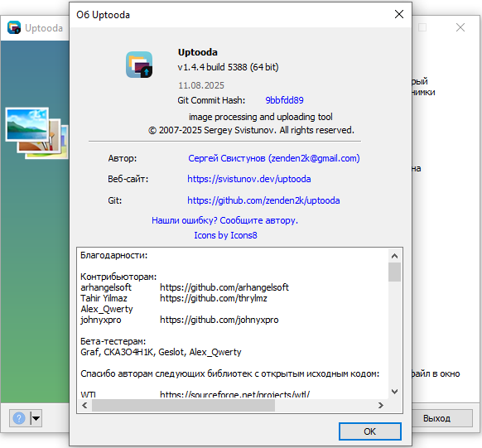Click the Uptooda app logo in the About dialog
Image resolution: width=482 pixels, height=448 pixels.
tap(139, 65)
